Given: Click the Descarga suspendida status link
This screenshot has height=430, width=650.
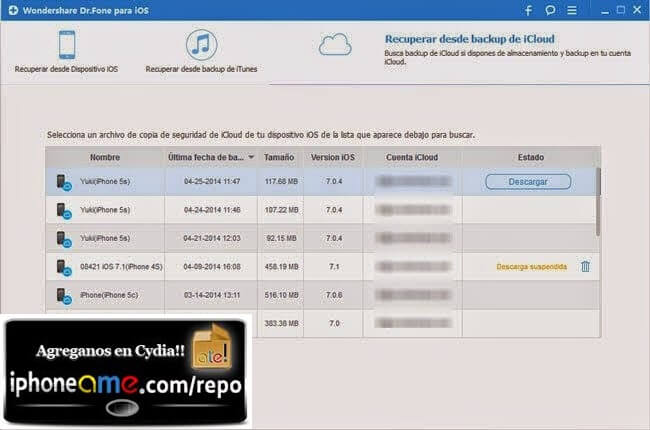Looking at the screenshot, I should pyautogui.click(x=531, y=267).
